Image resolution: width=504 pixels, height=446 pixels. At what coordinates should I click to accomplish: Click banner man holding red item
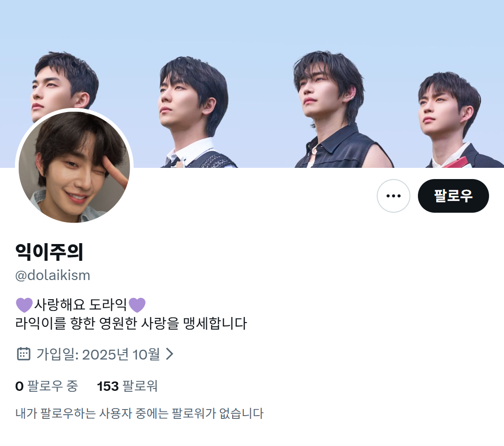[456, 120]
